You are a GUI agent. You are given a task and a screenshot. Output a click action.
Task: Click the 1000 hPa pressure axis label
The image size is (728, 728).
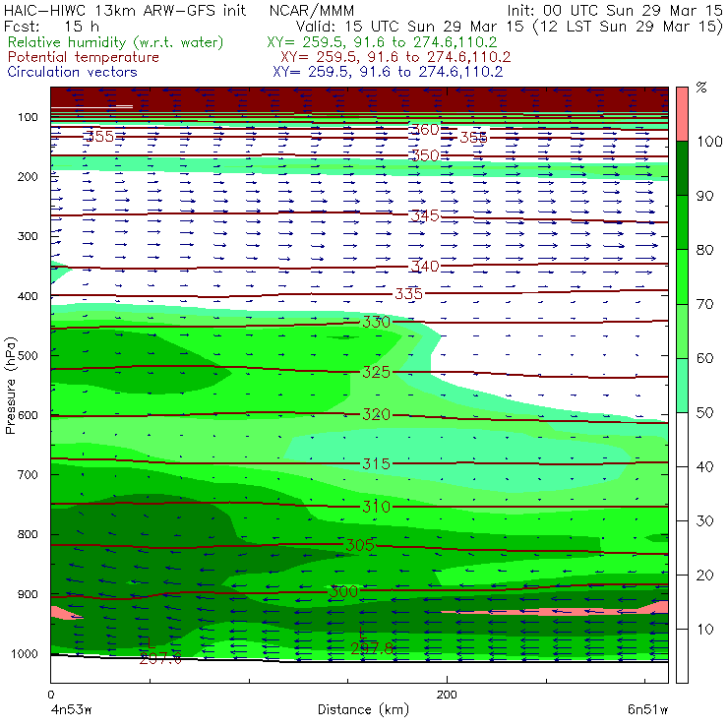tap(25, 653)
